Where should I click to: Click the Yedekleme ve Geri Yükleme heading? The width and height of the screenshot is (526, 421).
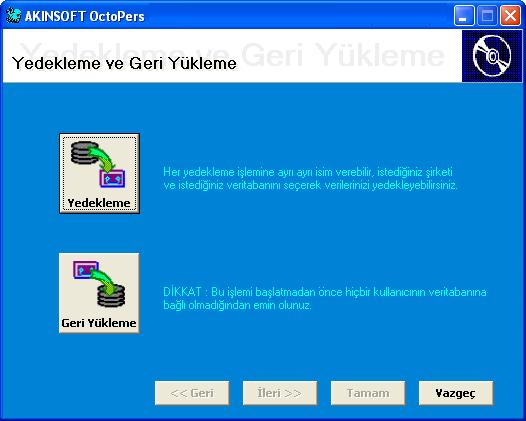pos(124,63)
